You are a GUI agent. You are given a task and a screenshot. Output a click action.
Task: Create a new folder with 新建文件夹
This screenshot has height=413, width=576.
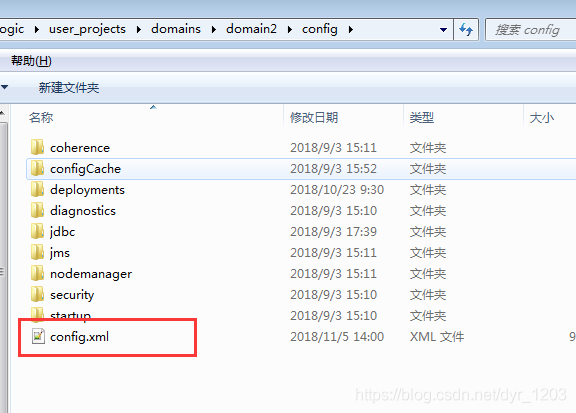tap(69, 87)
